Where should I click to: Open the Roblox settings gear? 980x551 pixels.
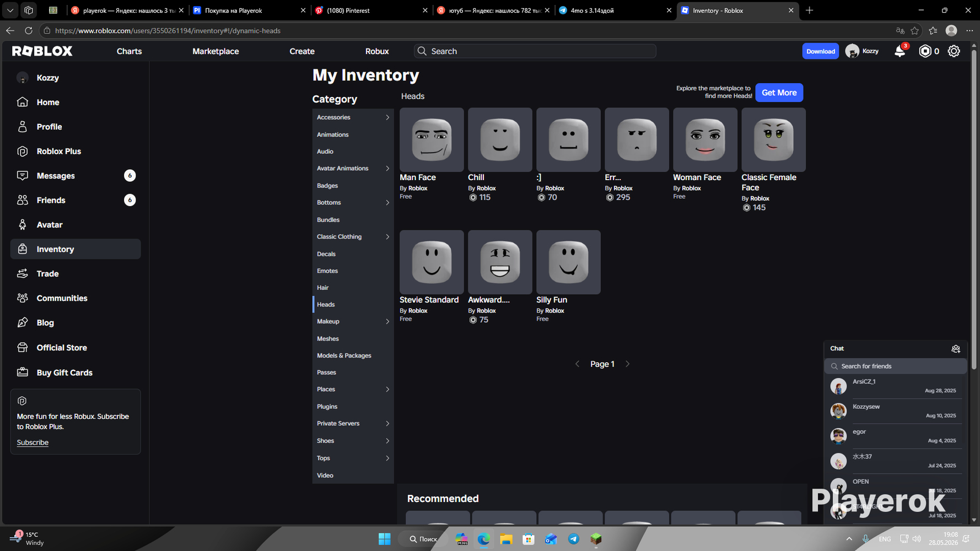click(954, 51)
